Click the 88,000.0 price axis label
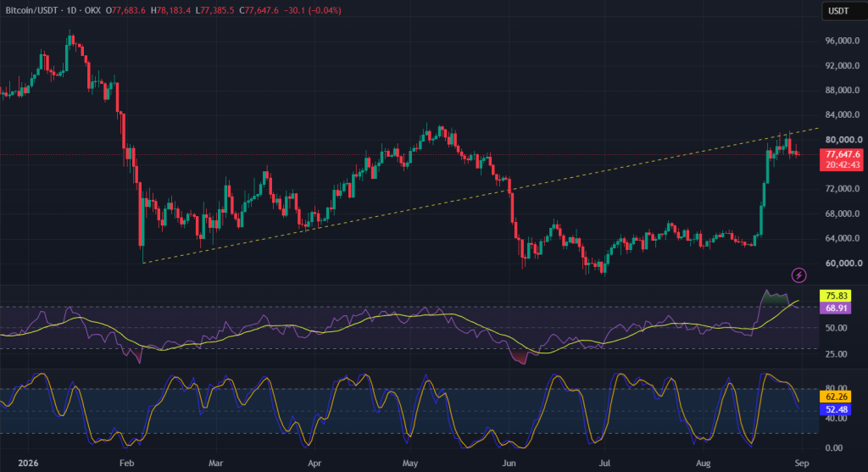The image size is (868, 472). pos(843,90)
